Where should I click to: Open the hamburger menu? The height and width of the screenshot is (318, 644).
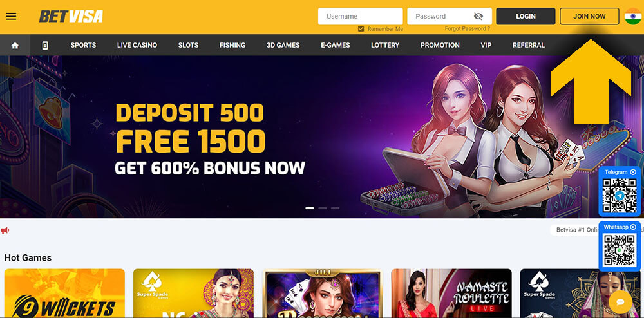pos(11,16)
